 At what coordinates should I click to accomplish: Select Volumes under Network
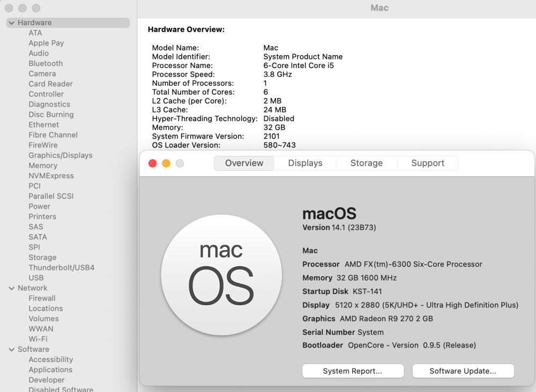point(44,319)
